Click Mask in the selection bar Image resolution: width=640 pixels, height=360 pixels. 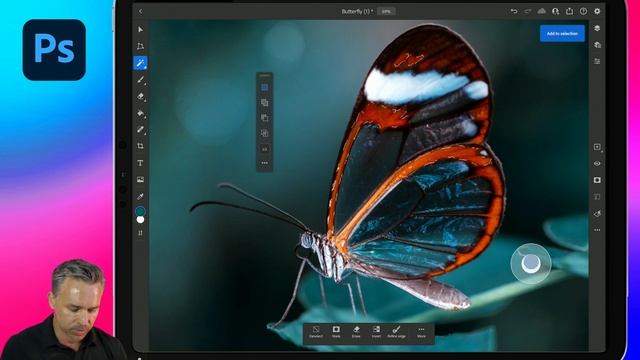pos(336,332)
